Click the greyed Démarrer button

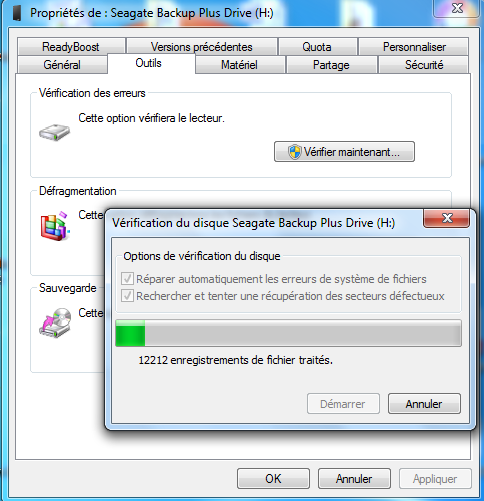click(x=343, y=404)
